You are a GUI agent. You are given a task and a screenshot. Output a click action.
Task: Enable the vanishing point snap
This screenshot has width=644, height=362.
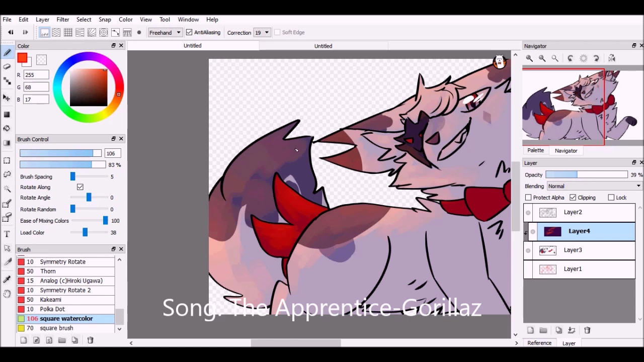coord(80,33)
